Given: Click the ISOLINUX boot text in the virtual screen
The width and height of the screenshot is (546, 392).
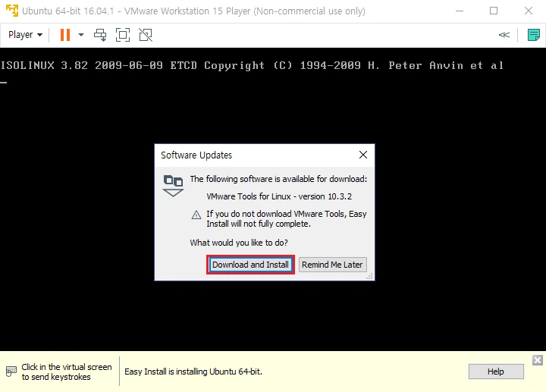Looking at the screenshot, I should click(252, 65).
